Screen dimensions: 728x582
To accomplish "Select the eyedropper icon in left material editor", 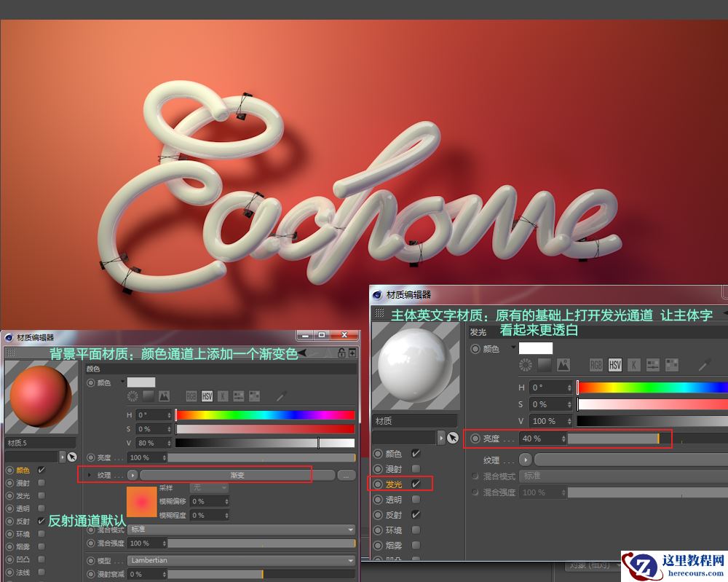I will click(x=280, y=396).
